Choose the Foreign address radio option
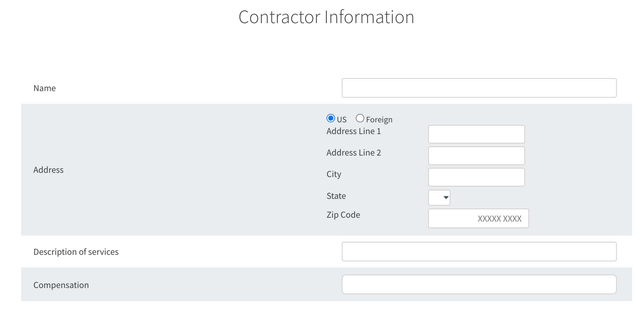The height and width of the screenshot is (315, 644). (360, 118)
